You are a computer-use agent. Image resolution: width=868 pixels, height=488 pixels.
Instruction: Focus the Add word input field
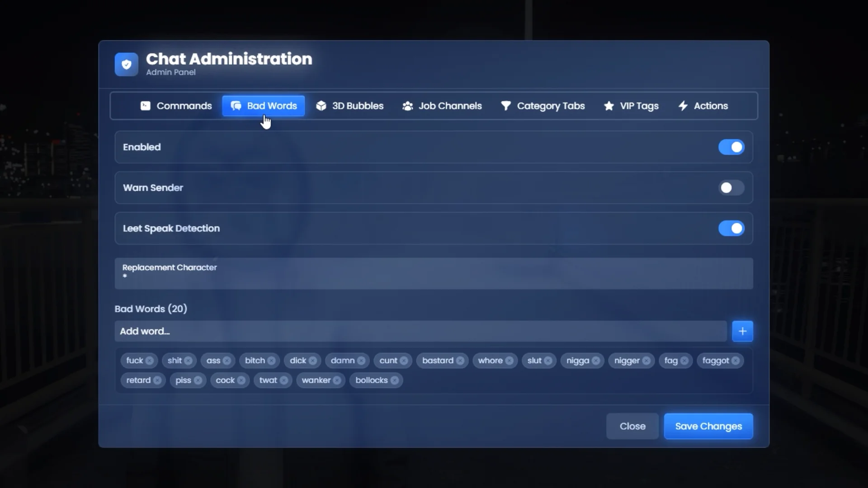coord(420,331)
